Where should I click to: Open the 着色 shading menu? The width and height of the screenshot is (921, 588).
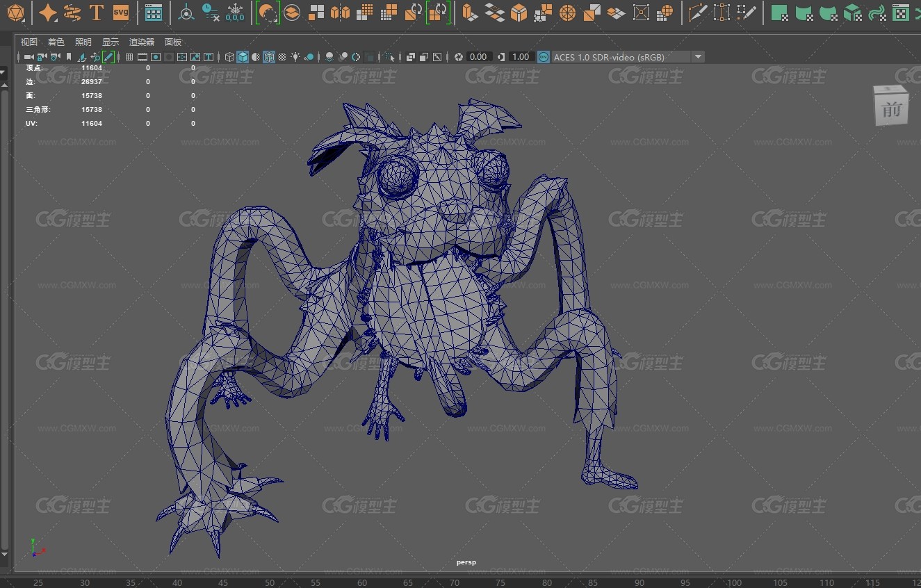pos(56,42)
